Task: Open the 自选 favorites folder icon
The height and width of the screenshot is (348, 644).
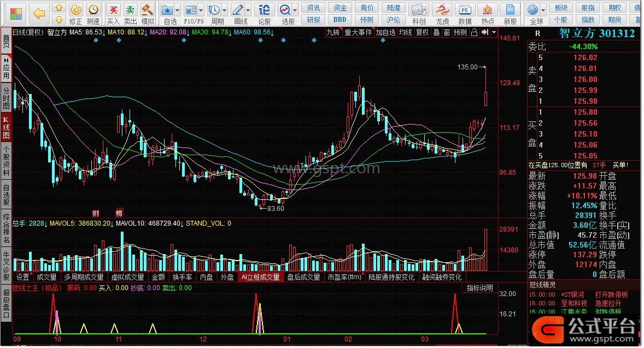Action: pyautogui.click(x=167, y=9)
